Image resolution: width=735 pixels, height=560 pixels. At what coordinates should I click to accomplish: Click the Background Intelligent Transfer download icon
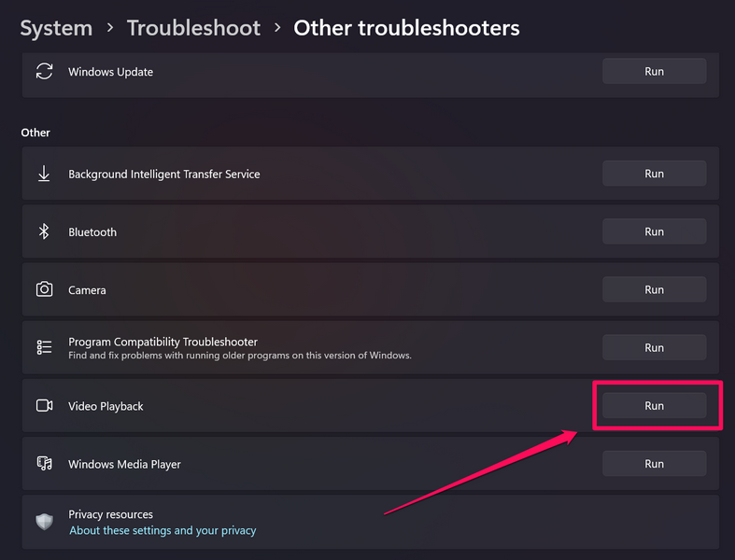[44, 175]
